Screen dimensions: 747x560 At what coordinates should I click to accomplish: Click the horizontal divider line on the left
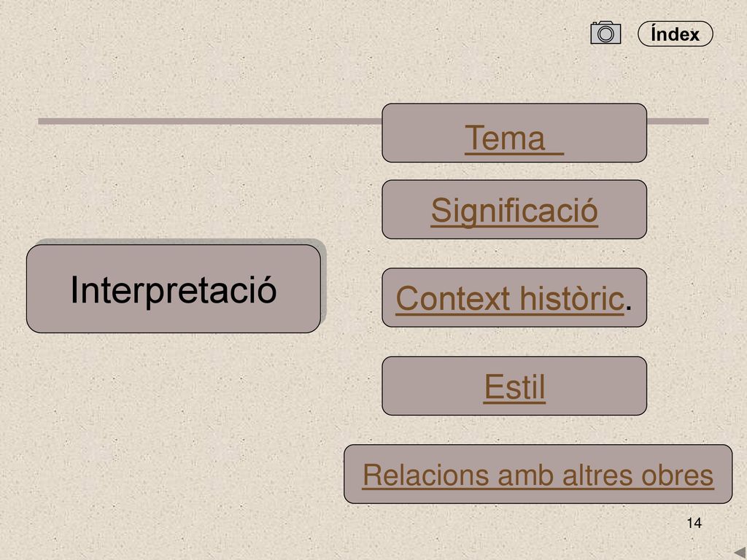pyautogui.click(x=209, y=122)
